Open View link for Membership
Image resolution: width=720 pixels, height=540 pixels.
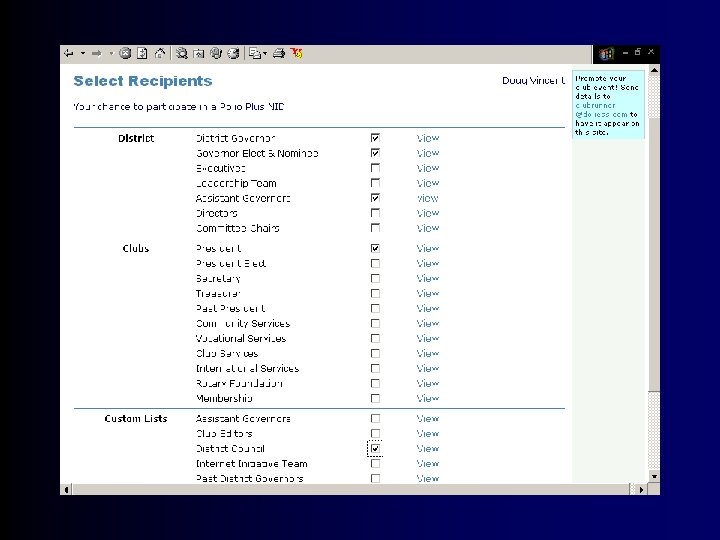tap(428, 398)
